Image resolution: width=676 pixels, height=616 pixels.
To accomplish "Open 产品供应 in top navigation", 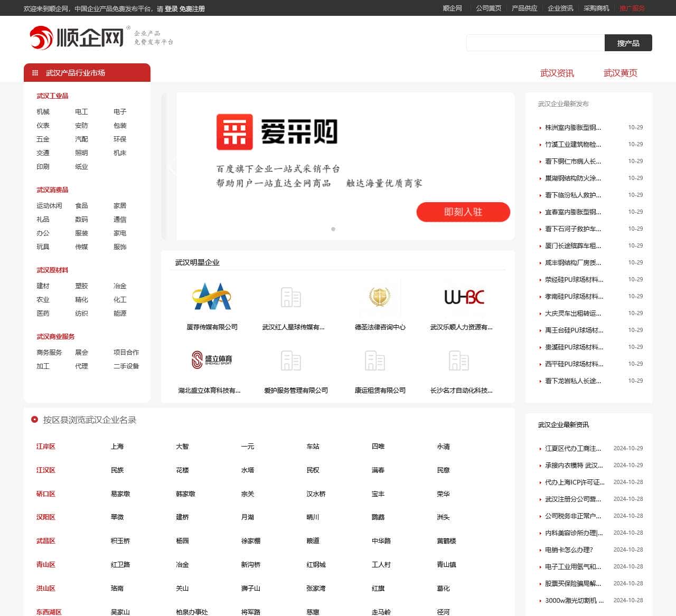I will (x=524, y=8).
